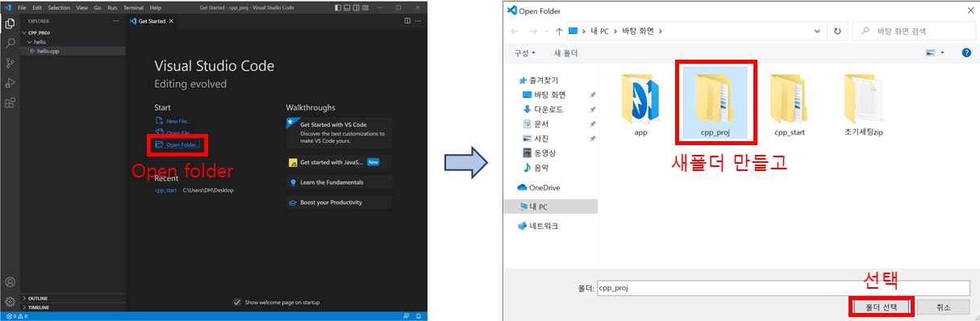Click OneDrive in navigation pane

[x=538, y=188]
